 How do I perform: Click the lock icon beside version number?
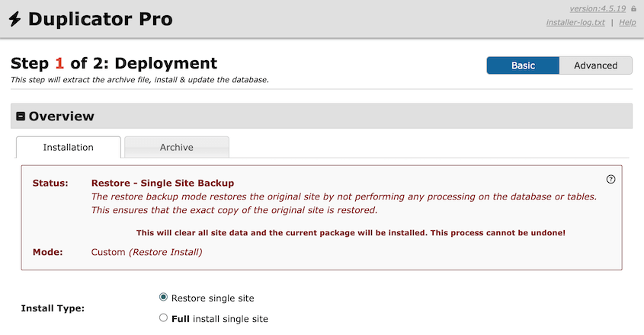point(633,8)
